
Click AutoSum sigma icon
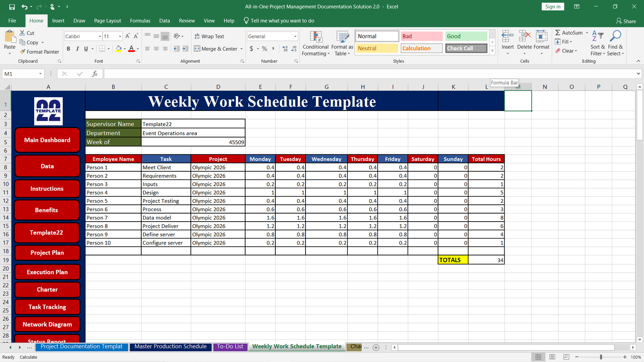click(x=558, y=33)
